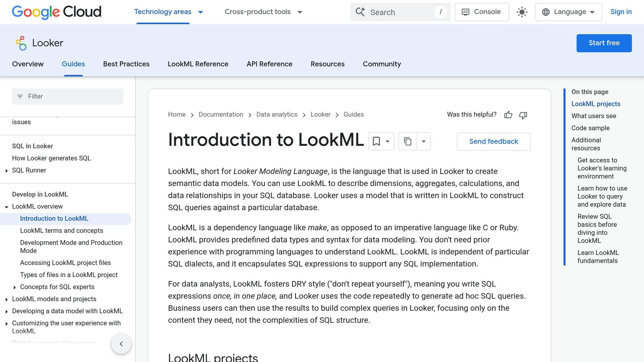Click the sidebar Filter input field
Screen dimensions: 644x362
(x=68, y=96)
